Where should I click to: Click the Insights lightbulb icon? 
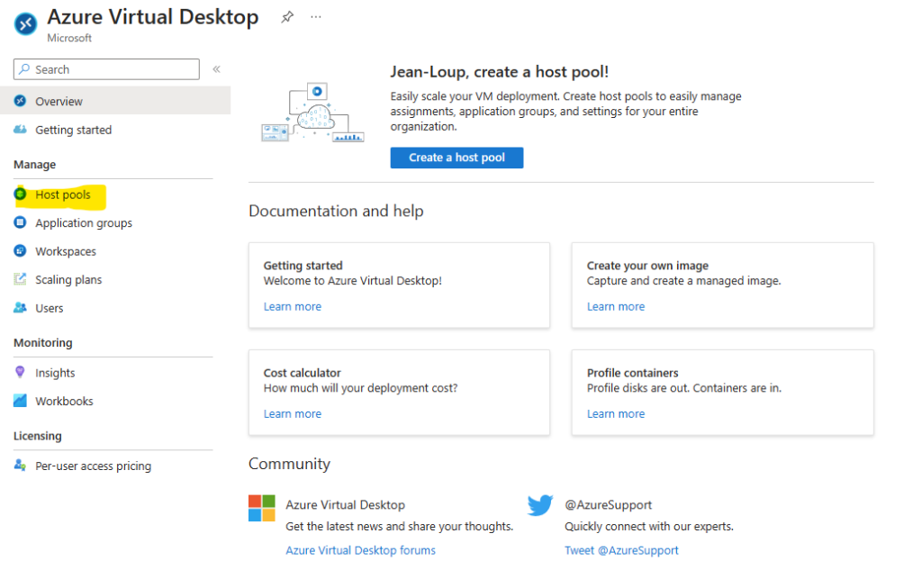click(20, 372)
